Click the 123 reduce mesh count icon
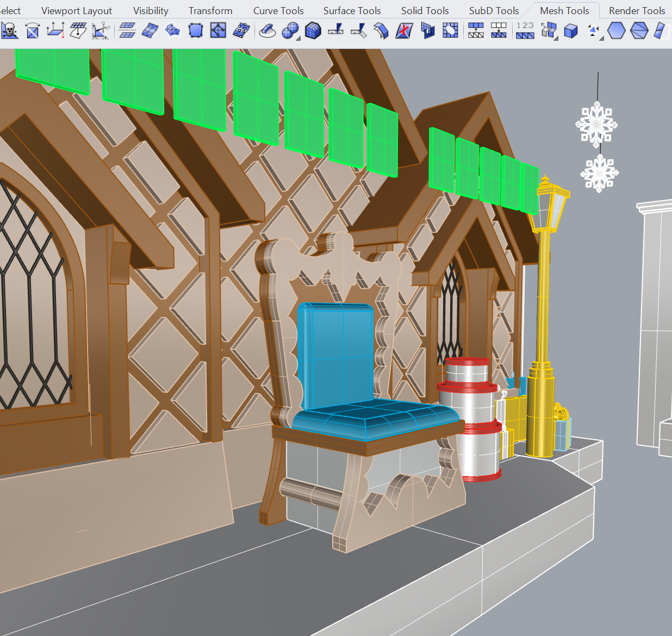The image size is (672, 636). click(525, 30)
